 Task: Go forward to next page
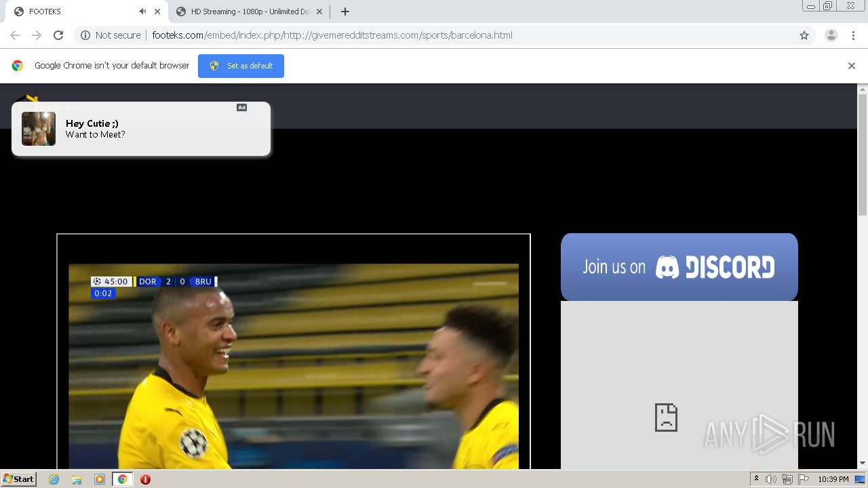(37, 35)
